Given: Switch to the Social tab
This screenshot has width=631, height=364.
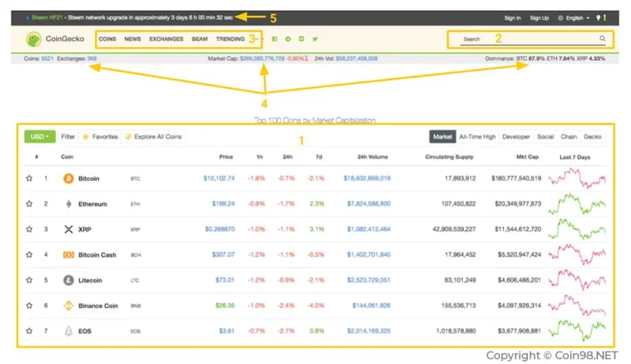Looking at the screenshot, I should (545, 136).
